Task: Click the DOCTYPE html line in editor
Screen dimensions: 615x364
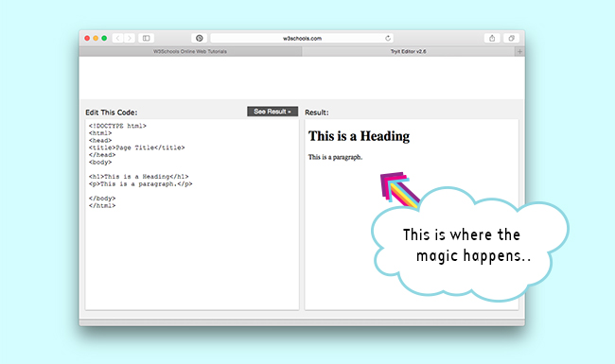Action: coord(117,126)
